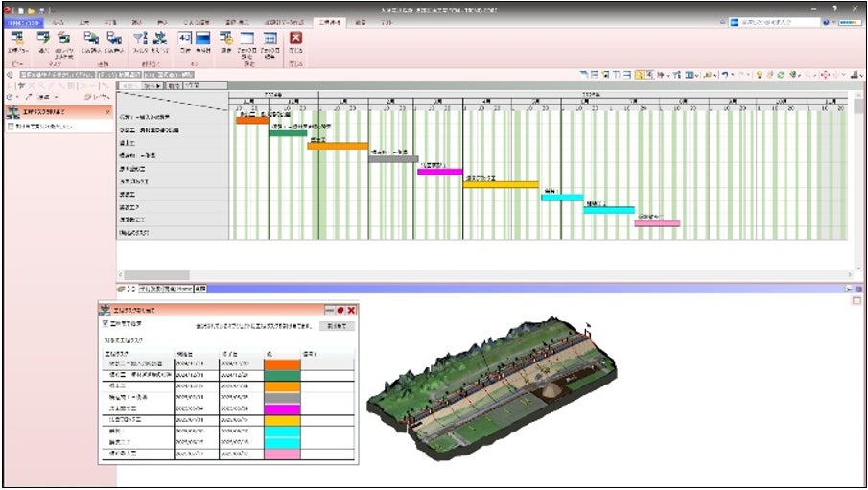The height and width of the screenshot is (490, 868).
Task: Click the funnel filter icon in ribbon
Action: [x=139, y=38]
